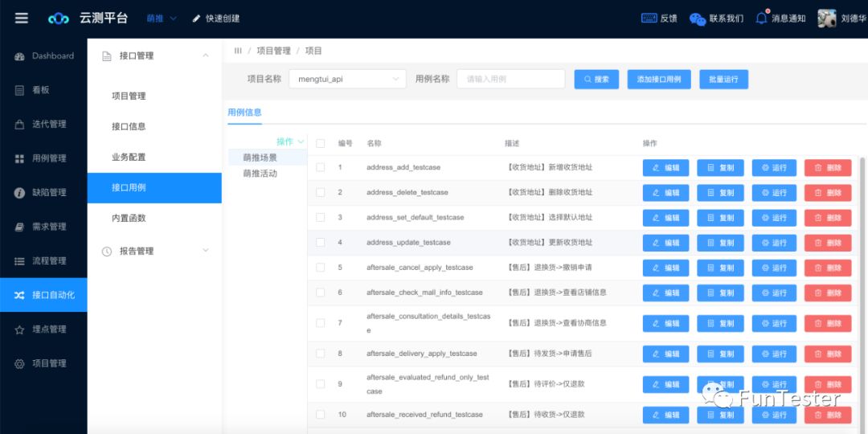Click the breadcrumb collapse icon
This screenshot has width=868, height=434.
click(238, 51)
